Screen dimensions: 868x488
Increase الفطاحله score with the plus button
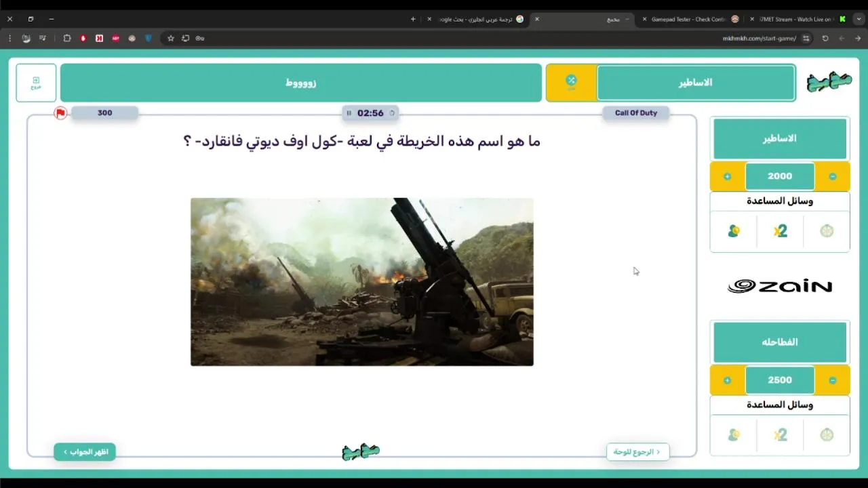point(728,380)
